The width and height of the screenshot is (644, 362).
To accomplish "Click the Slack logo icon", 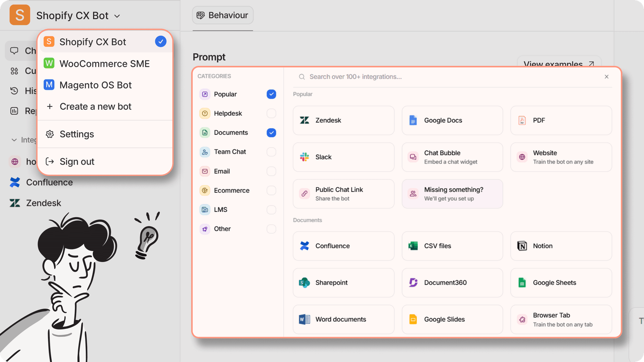I will point(304,157).
